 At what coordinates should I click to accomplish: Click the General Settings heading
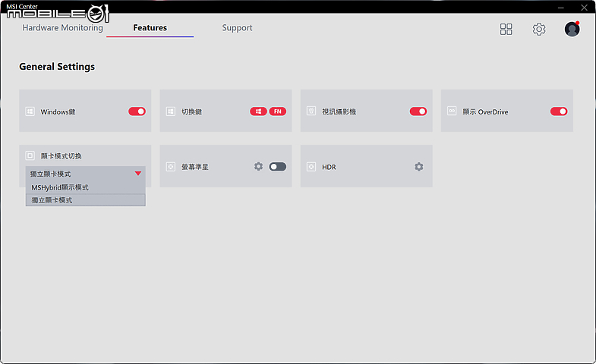pyautogui.click(x=57, y=67)
